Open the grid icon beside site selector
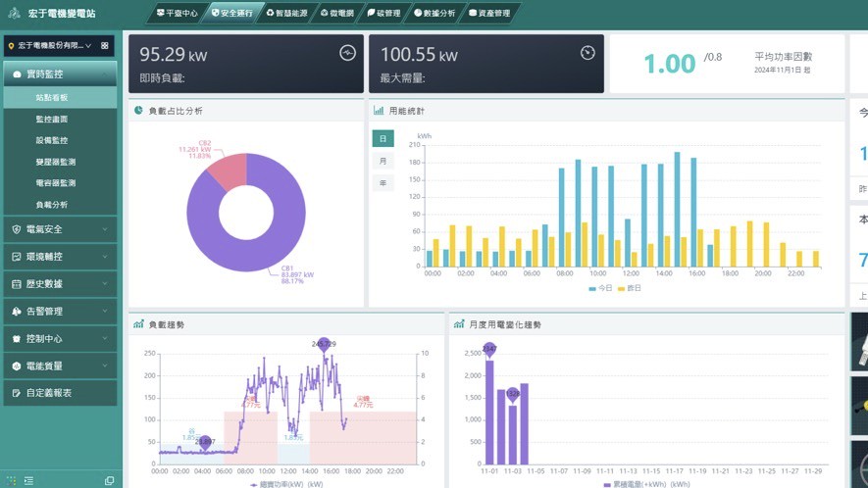This screenshot has height=488, width=868. pos(105,45)
